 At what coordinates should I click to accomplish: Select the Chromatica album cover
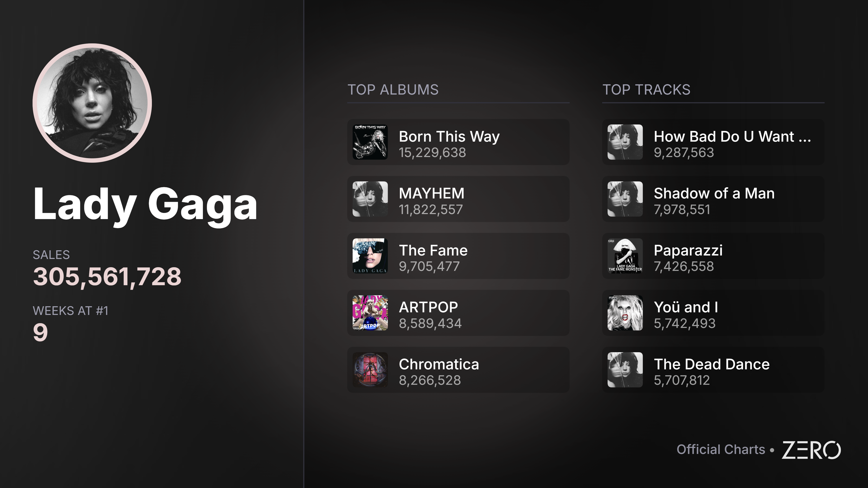pos(370,370)
